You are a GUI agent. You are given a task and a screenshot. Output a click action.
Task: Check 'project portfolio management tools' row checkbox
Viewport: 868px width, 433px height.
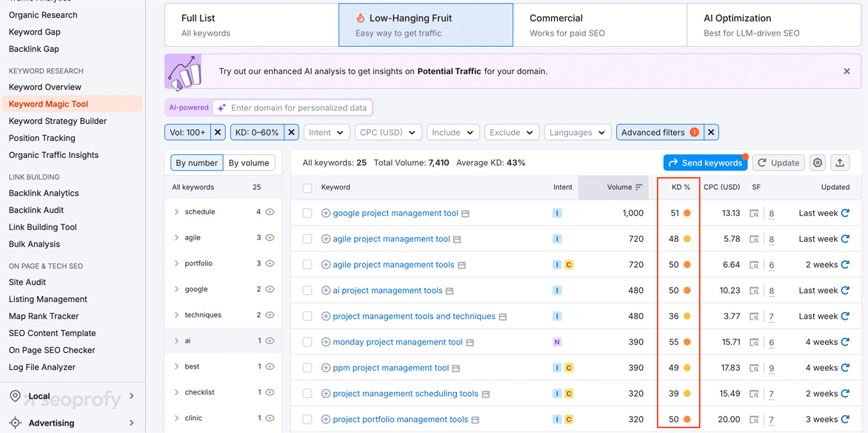pos(307,420)
